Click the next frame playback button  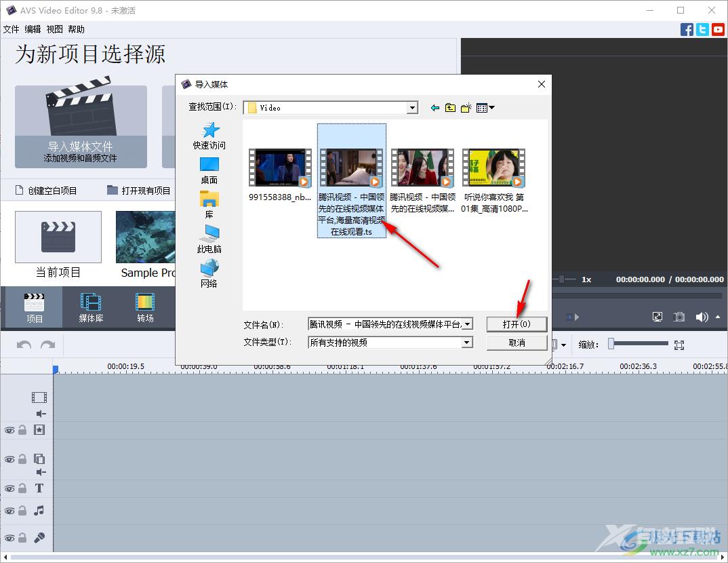[x=573, y=317]
